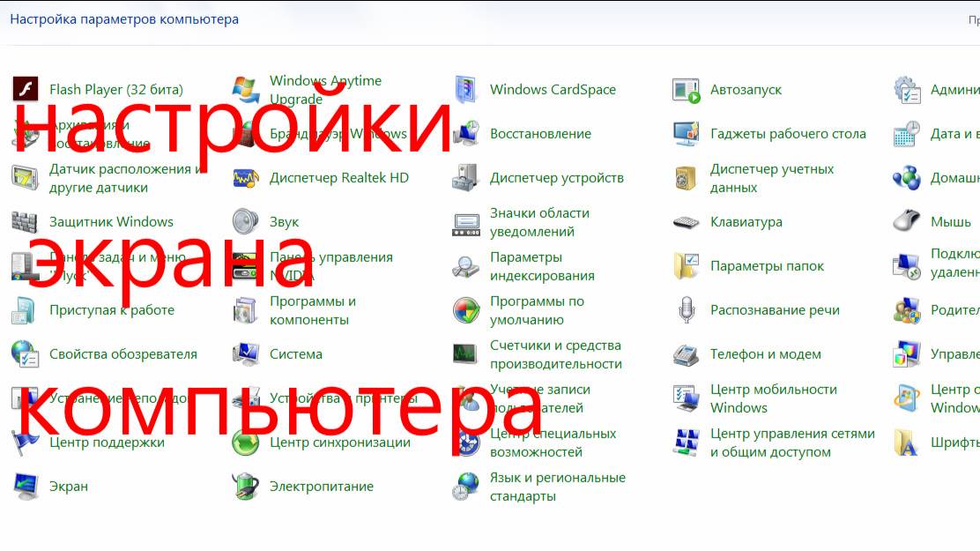Screen dimensions: 980x551
Task: Open the Центр мобильности Windows icon
Action: coord(687,398)
